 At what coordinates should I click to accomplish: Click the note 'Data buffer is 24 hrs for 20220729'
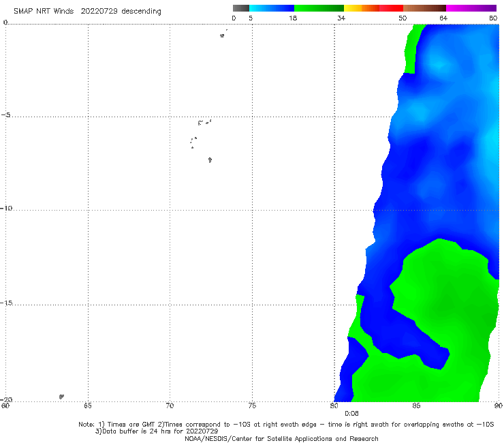pos(160,431)
